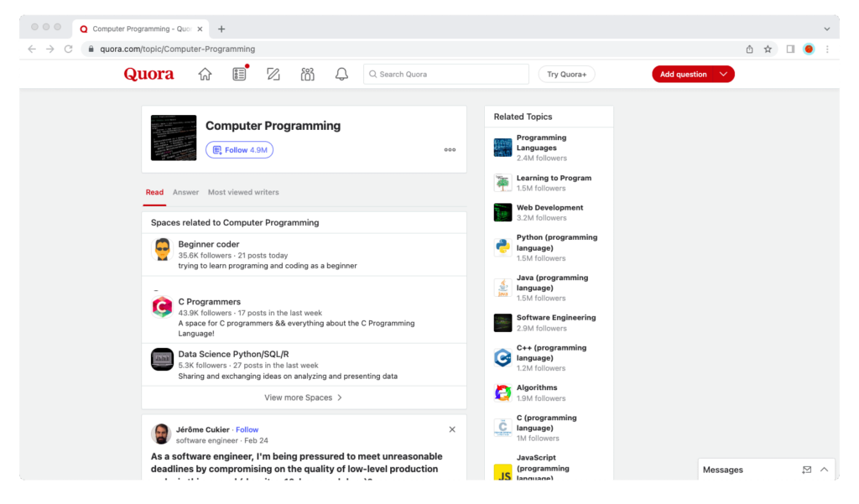Expand the tab search dropdown

826,29
